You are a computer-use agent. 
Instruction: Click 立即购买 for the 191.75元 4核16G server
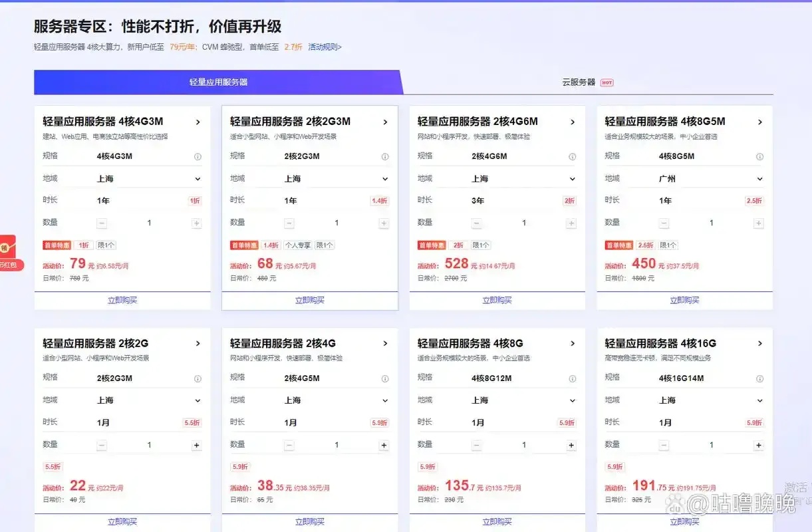coord(685,522)
